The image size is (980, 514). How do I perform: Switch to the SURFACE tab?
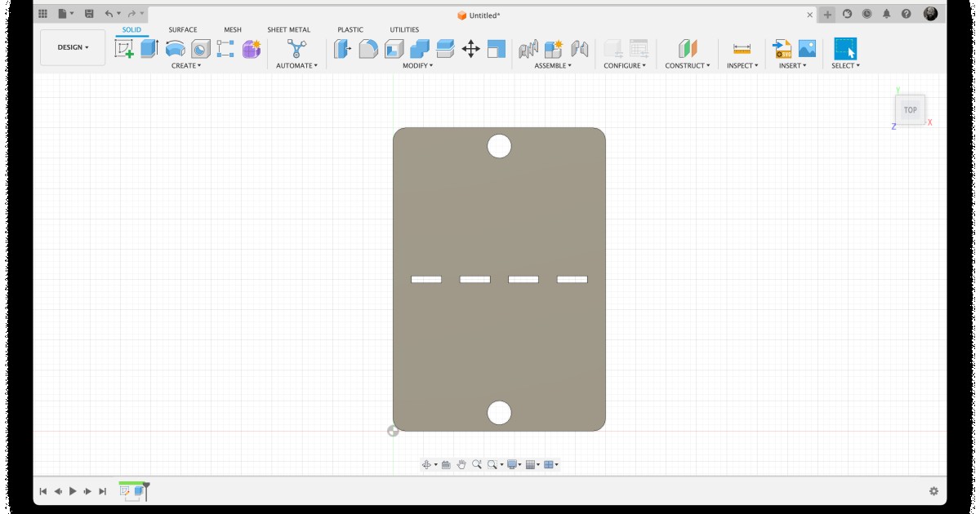click(182, 29)
